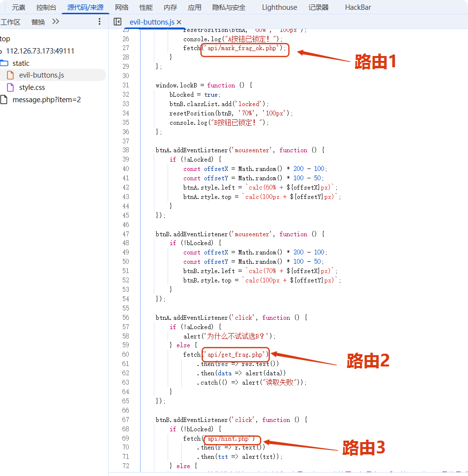The height and width of the screenshot is (476, 468).
Task: Click the blue static folder icon
Action: click(4, 63)
